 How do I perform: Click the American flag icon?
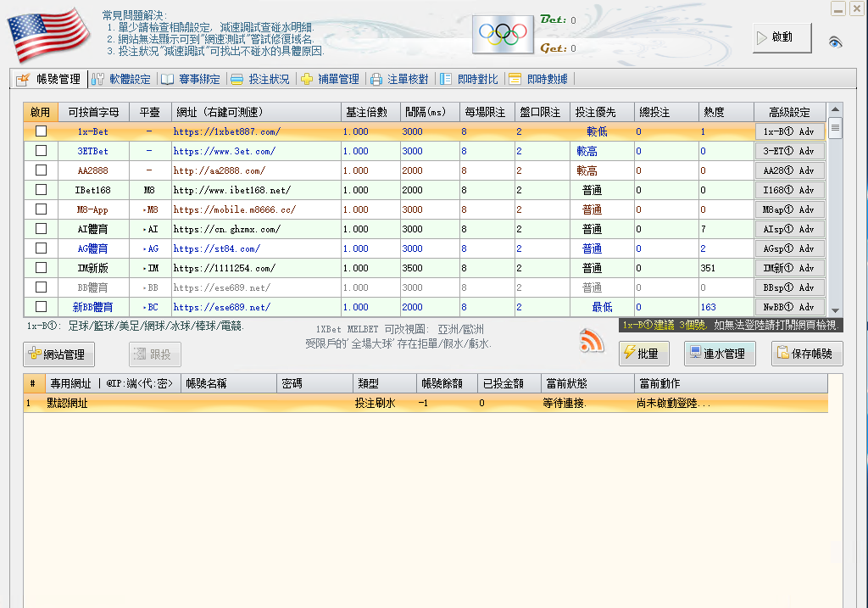click(x=48, y=34)
